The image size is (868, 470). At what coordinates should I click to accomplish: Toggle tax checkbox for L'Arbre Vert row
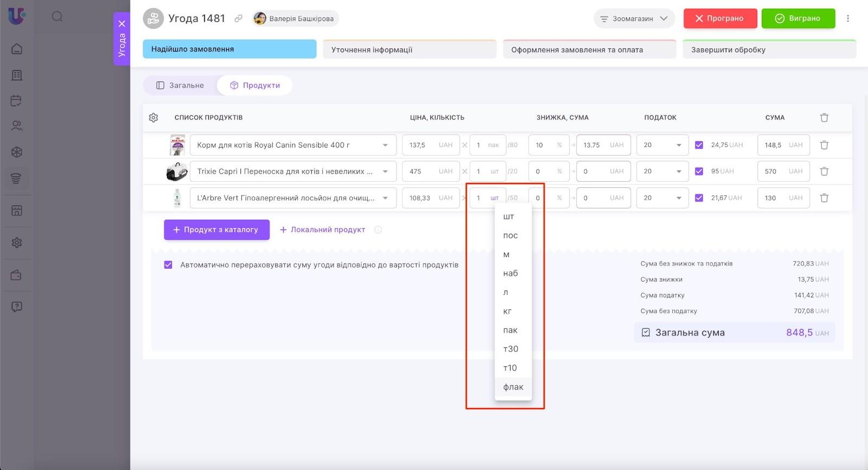click(699, 198)
